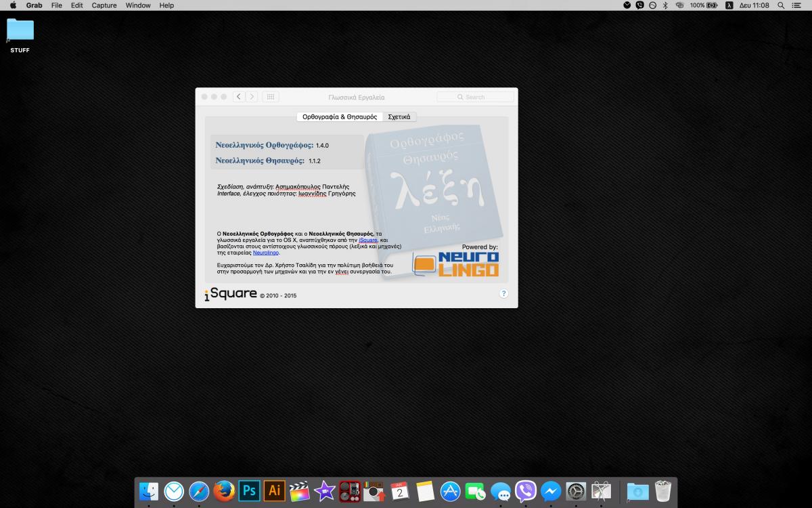Open the Grab application menu
The height and width of the screenshot is (508, 812).
click(x=34, y=5)
